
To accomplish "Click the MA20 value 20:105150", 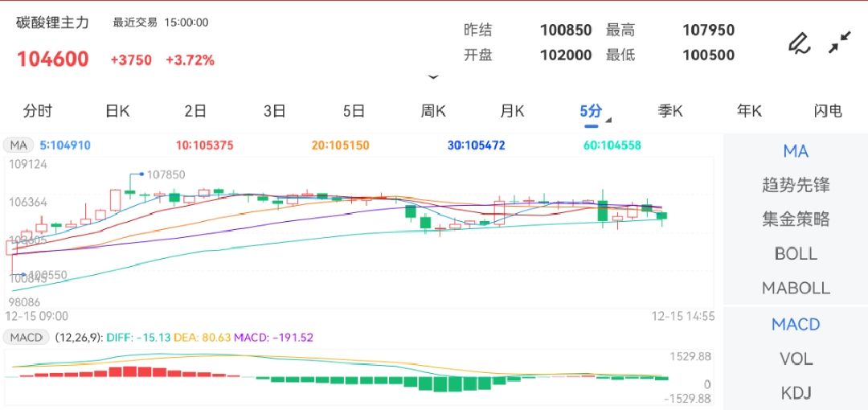I will (x=341, y=146).
